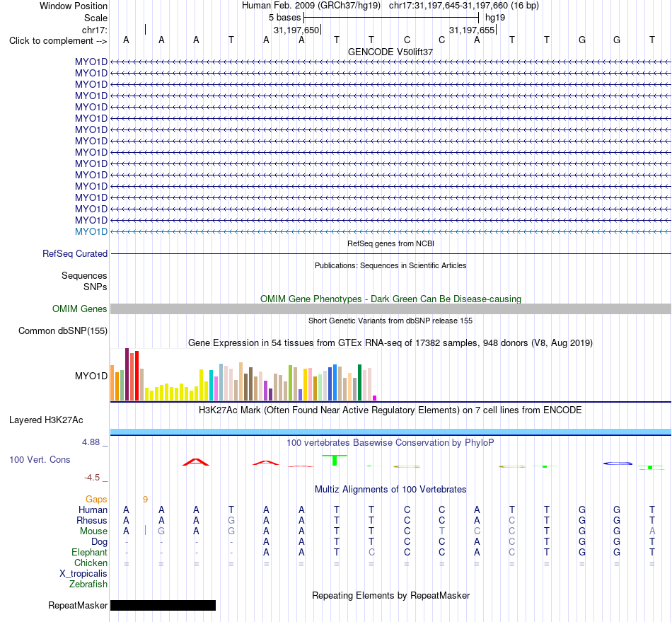Select the Zebrafish alignment row label
Screen dimensions: 672x622
coord(88,584)
